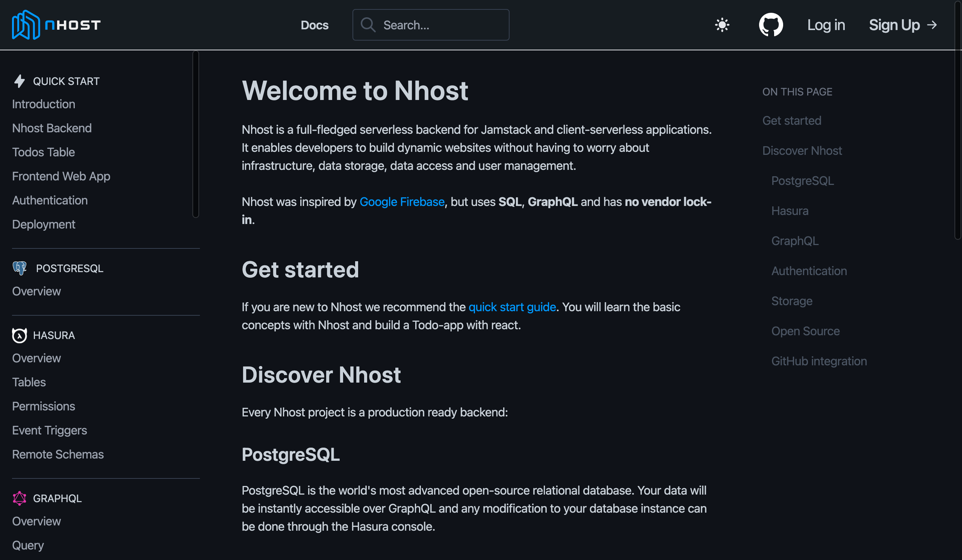Click the GraphQL pink logo icon

20,498
